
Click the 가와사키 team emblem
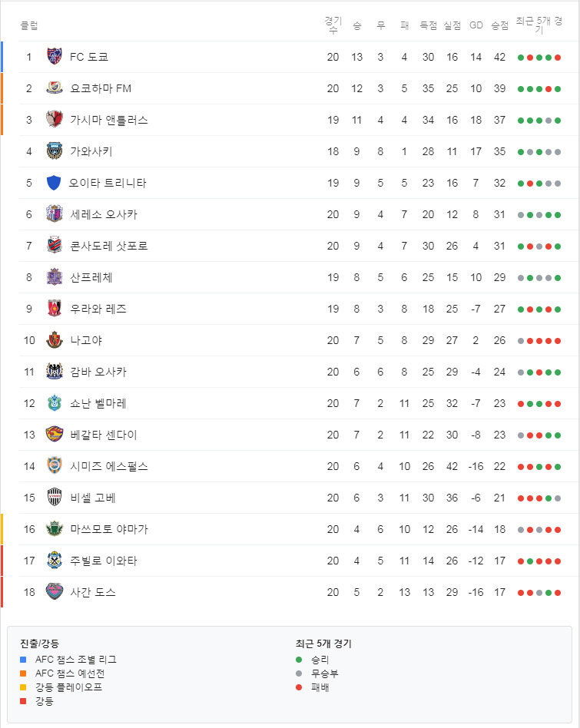[54, 151]
